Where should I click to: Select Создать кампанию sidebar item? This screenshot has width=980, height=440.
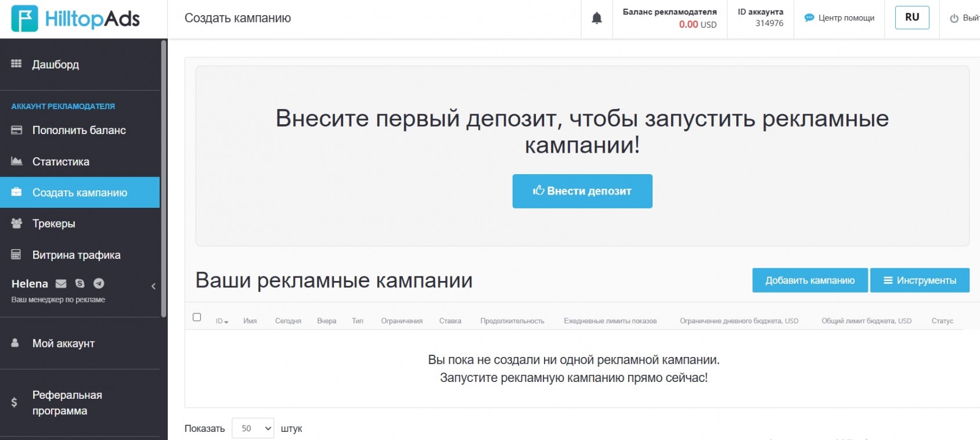80,192
